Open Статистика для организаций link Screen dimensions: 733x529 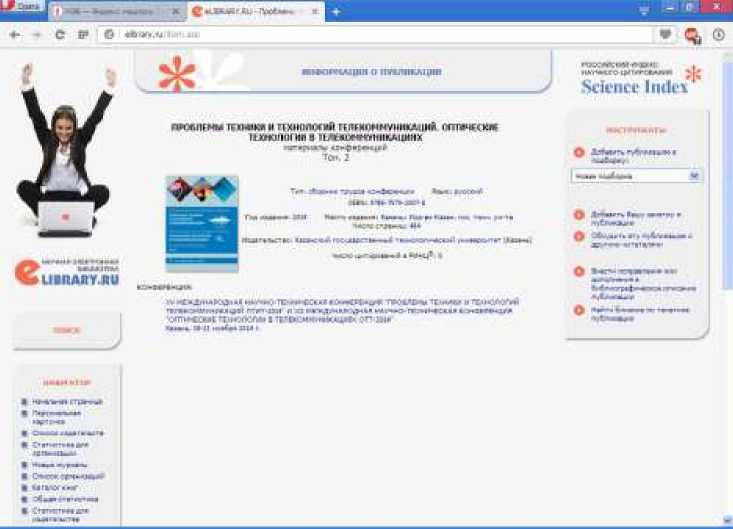pos(60,449)
